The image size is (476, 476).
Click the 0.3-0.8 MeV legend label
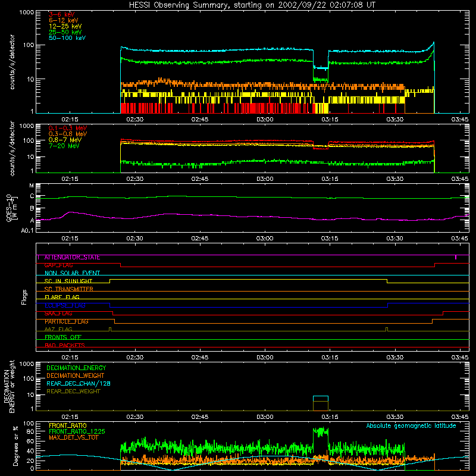click(x=68, y=134)
